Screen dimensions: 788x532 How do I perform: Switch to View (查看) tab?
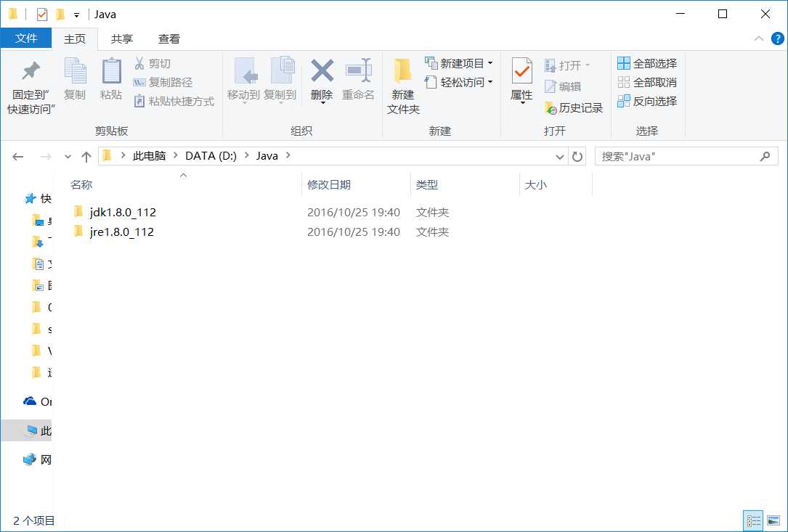point(168,38)
